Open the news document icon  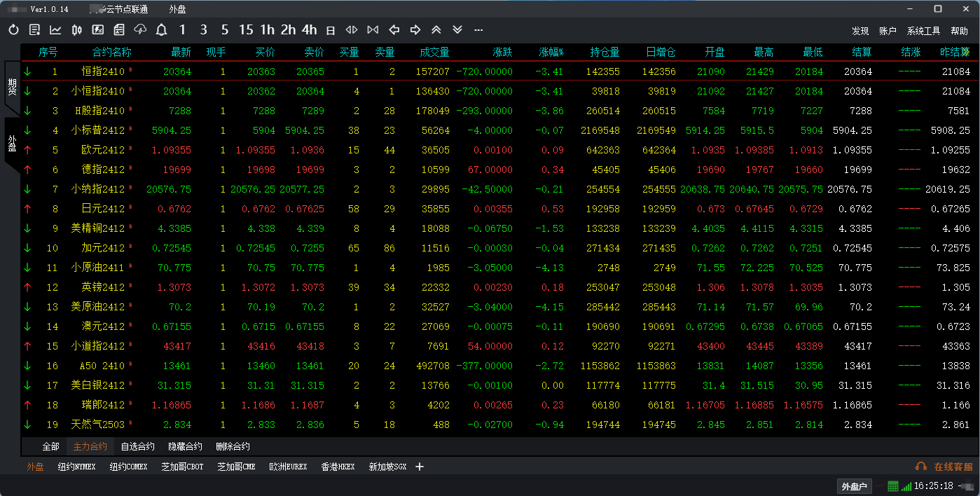119,30
